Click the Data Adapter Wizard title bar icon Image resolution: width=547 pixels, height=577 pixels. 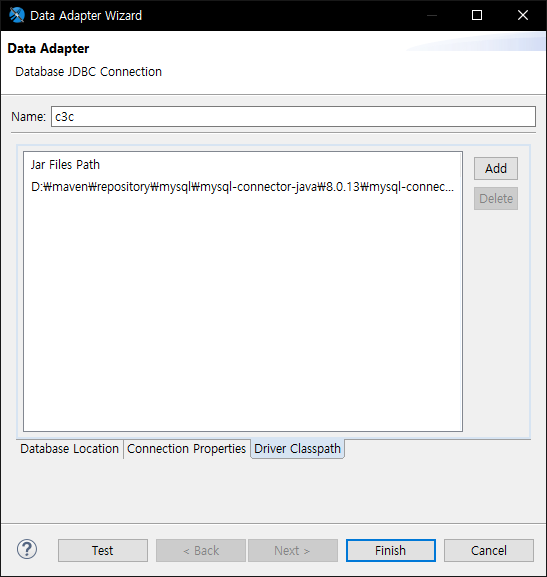(17, 15)
